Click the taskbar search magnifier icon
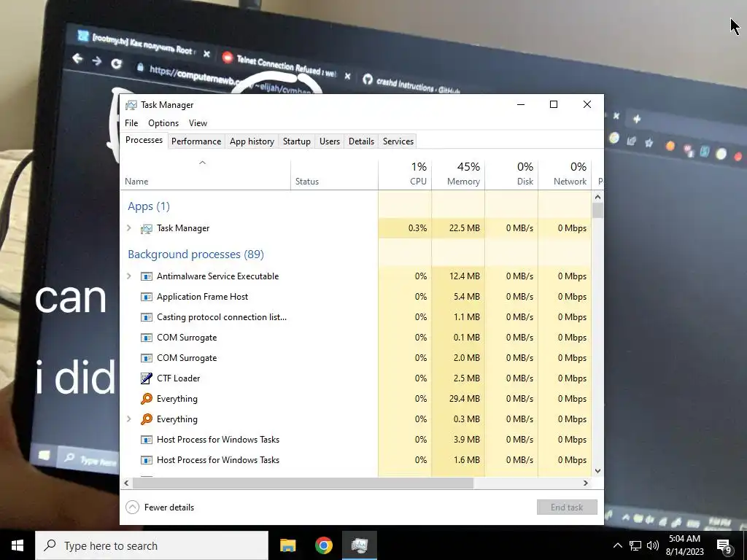 pyautogui.click(x=50, y=545)
